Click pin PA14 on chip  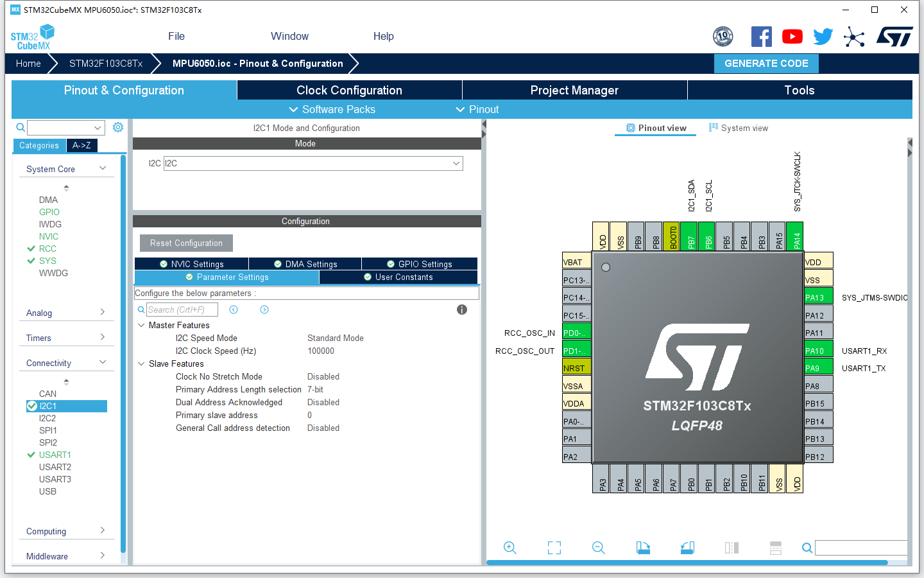tap(794, 236)
